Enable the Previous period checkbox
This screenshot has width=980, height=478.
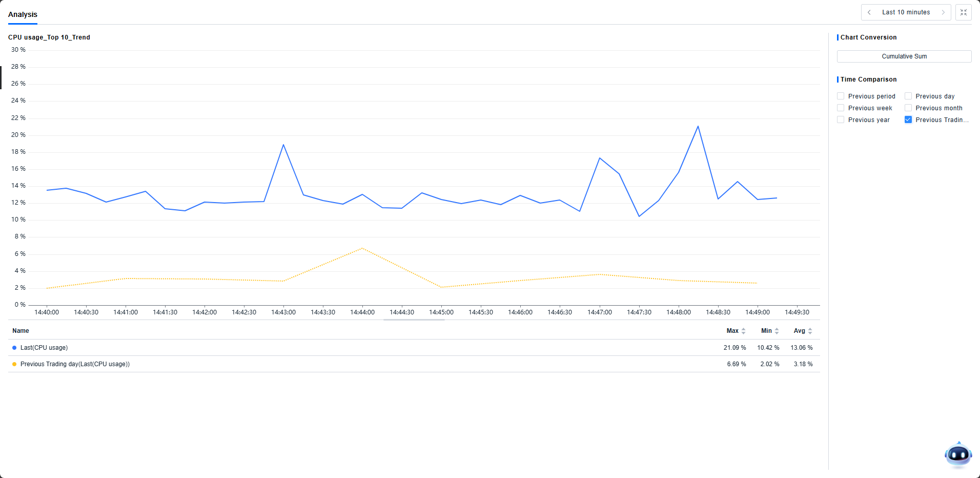[841, 96]
